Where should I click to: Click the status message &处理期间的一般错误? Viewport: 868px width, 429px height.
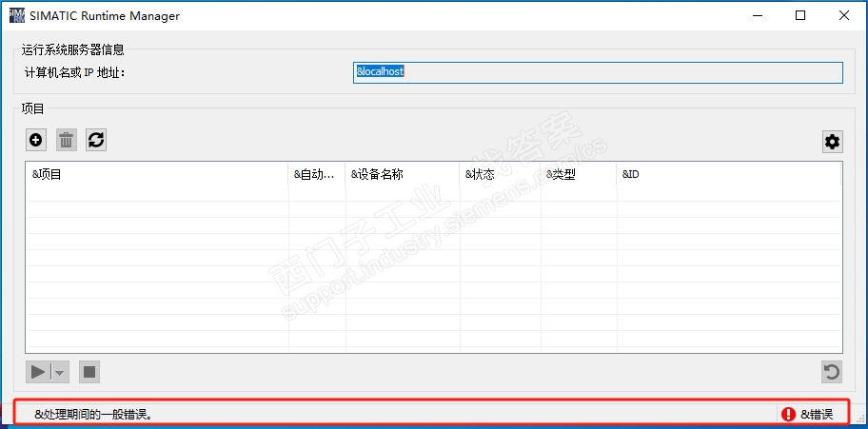coord(93,414)
